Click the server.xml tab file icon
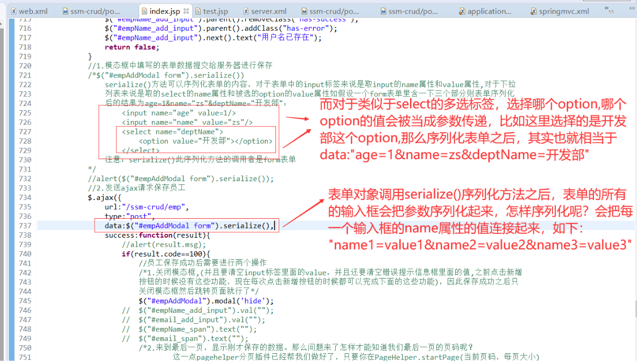This screenshot has width=637, height=364. (246, 11)
